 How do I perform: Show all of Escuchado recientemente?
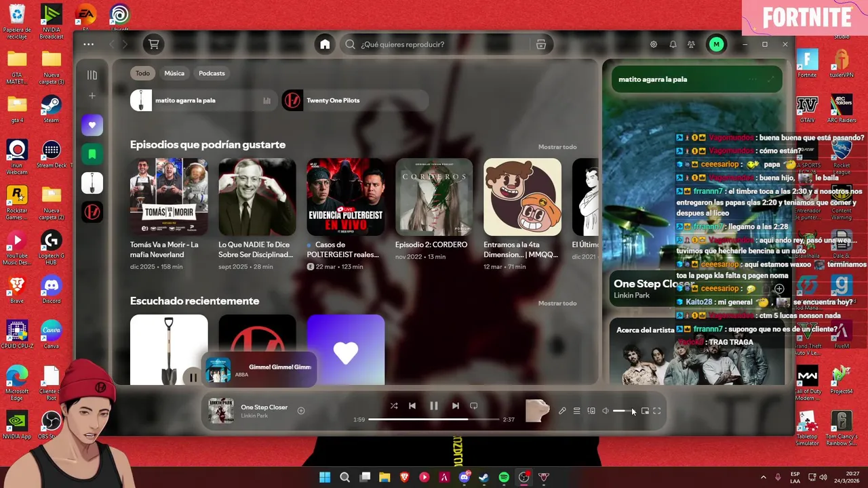tap(557, 304)
